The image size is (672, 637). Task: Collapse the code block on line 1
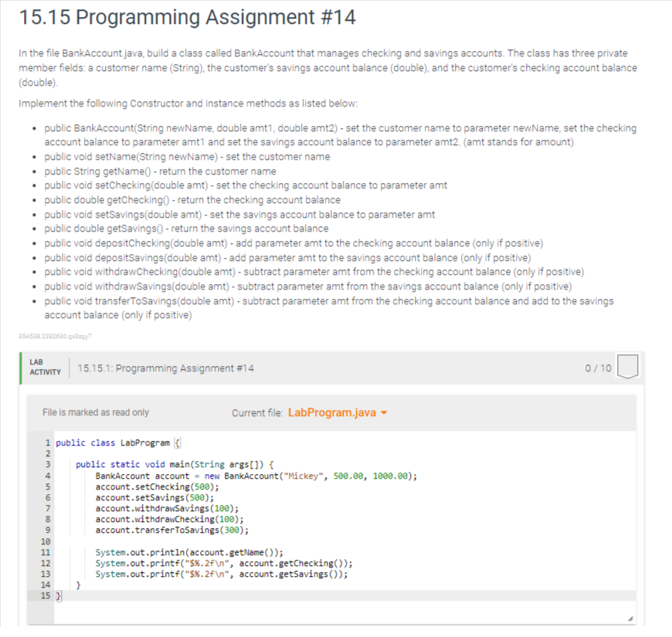point(176,442)
